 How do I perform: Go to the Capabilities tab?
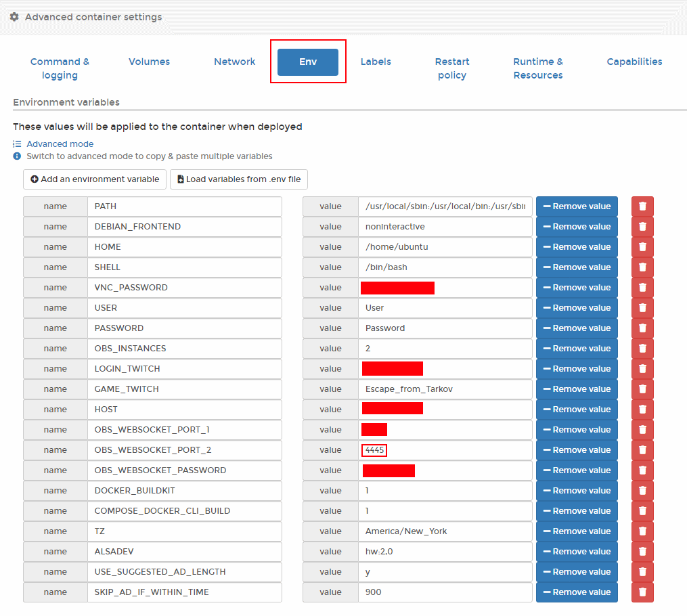coord(634,62)
